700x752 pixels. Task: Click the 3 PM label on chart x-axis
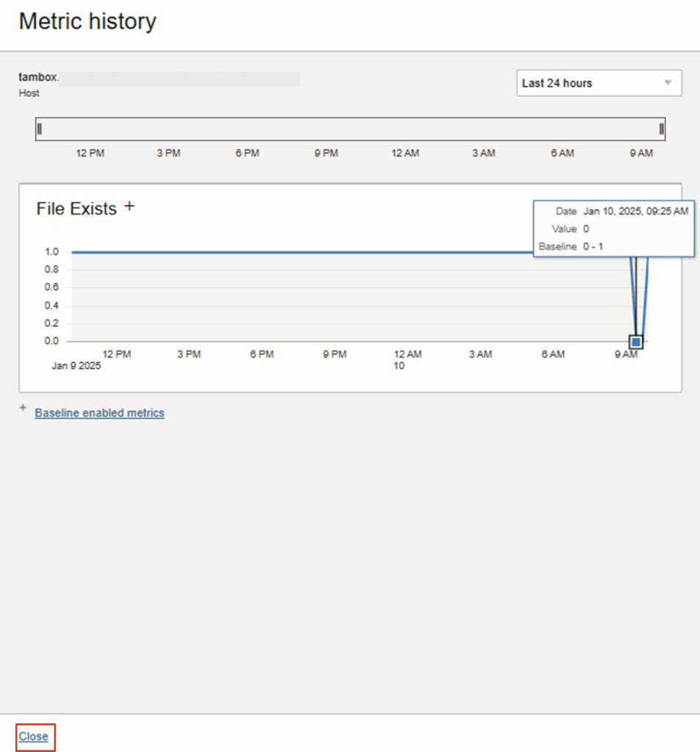[x=189, y=354]
